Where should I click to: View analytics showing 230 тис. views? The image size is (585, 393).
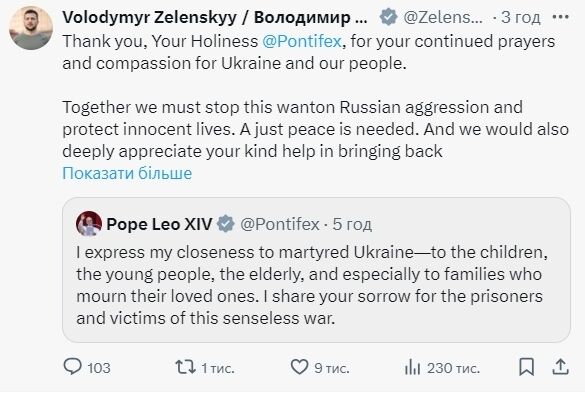click(x=442, y=368)
